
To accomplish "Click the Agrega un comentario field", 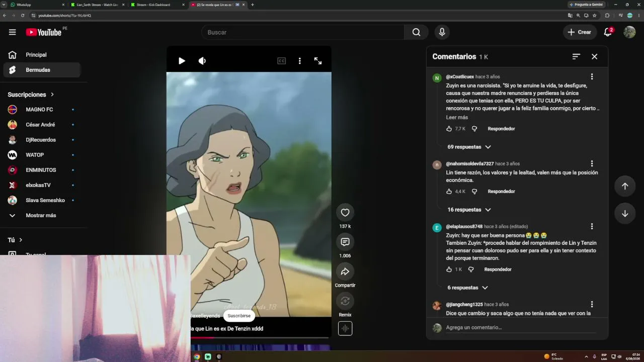I will [522, 327].
